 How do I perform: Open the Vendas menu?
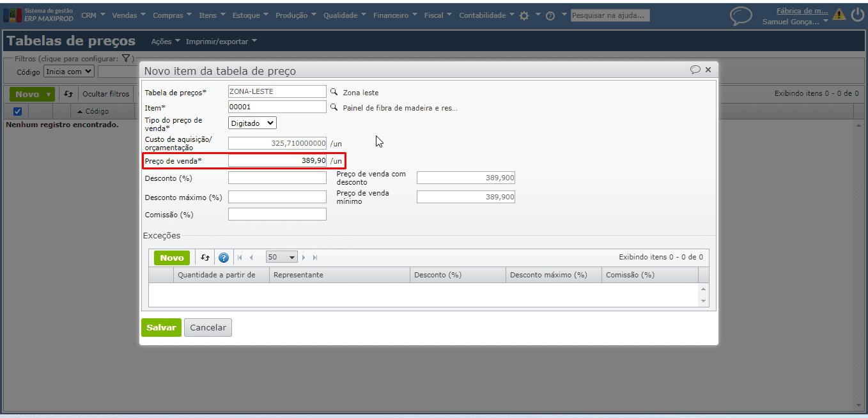[128, 15]
